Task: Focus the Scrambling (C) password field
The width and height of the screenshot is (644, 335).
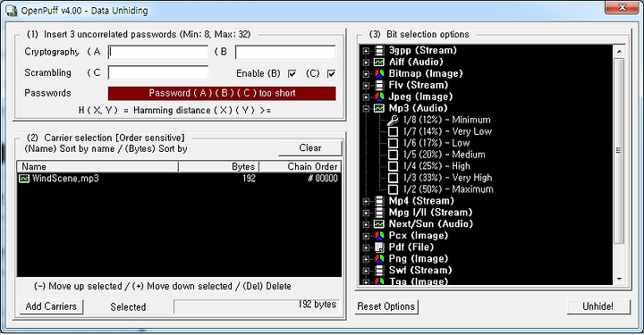Action: tap(158, 72)
